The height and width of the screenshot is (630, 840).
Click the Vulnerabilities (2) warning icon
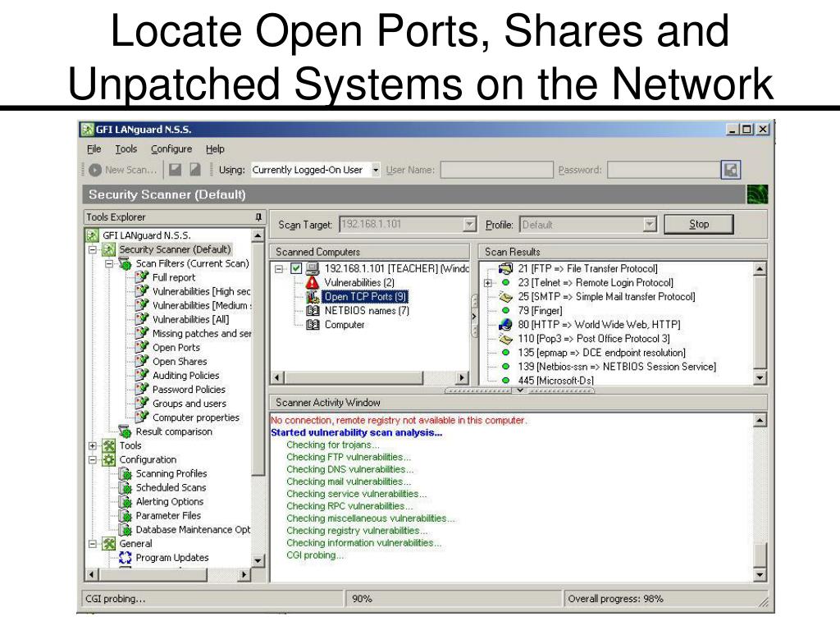pyautogui.click(x=313, y=282)
